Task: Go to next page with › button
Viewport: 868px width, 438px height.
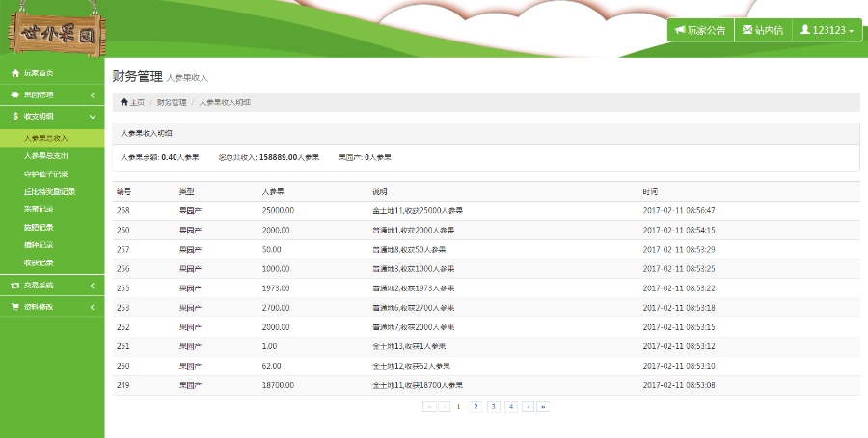Action: coord(529,406)
